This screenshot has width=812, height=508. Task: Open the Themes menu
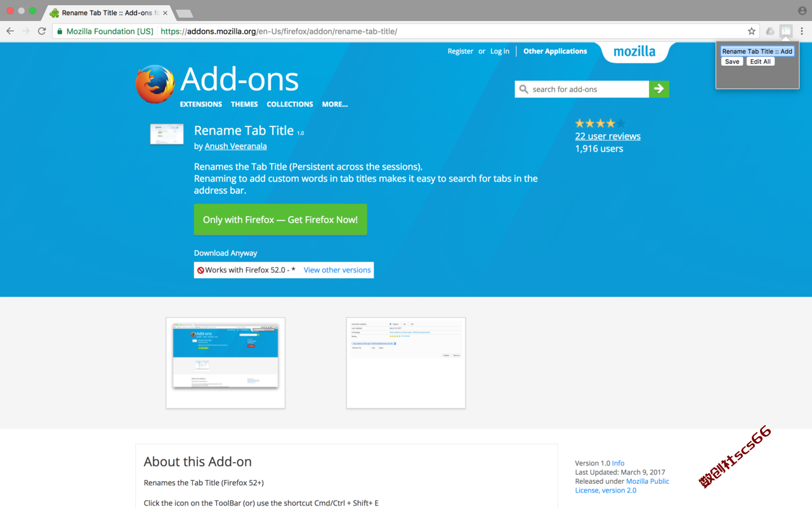coord(244,104)
